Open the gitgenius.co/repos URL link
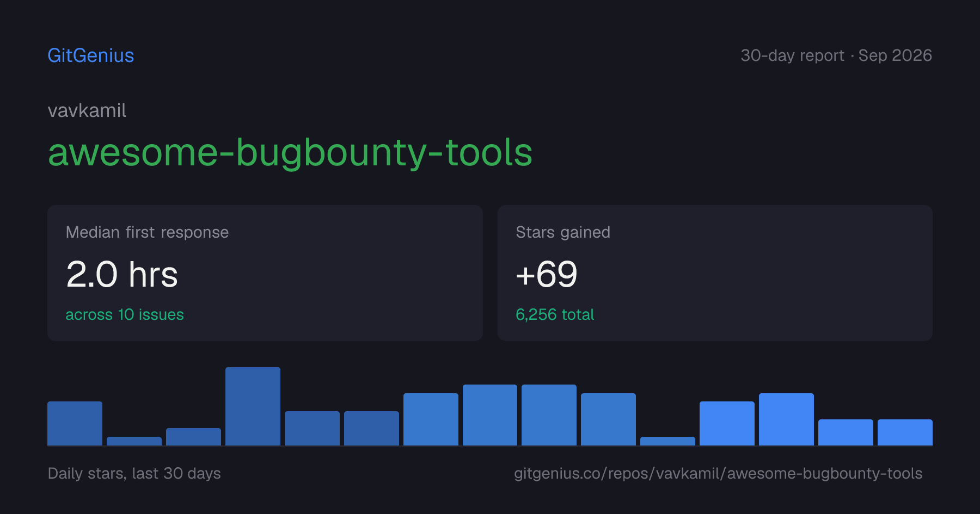The height and width of the screenshot is (514, 980). 718,473
